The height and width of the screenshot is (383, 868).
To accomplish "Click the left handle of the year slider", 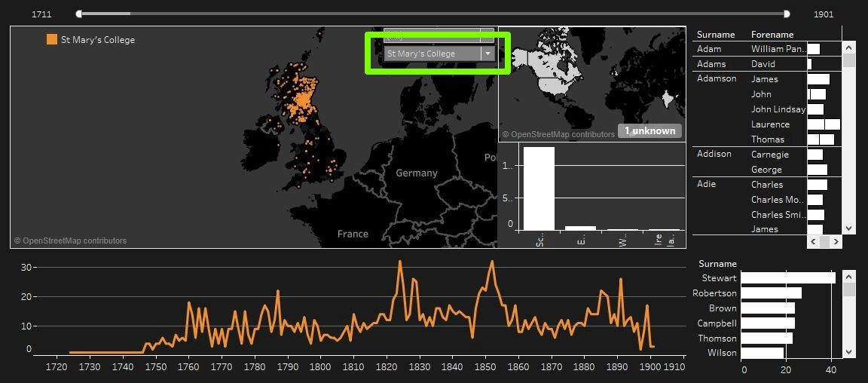I will (x=78, y=14).
